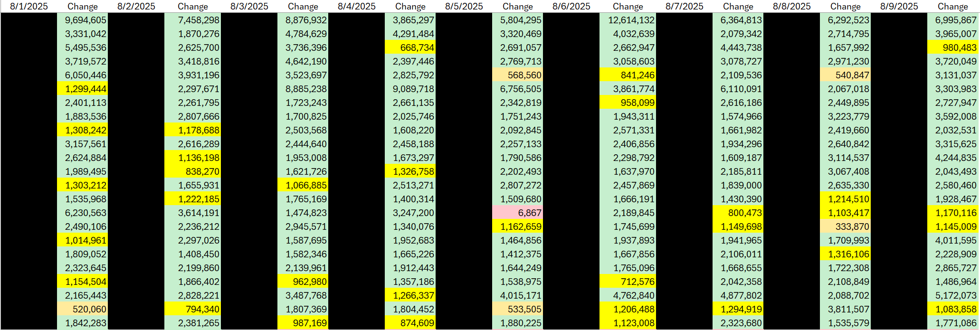
Task: Click yellow cell 962,980
Action: point(303,282)
